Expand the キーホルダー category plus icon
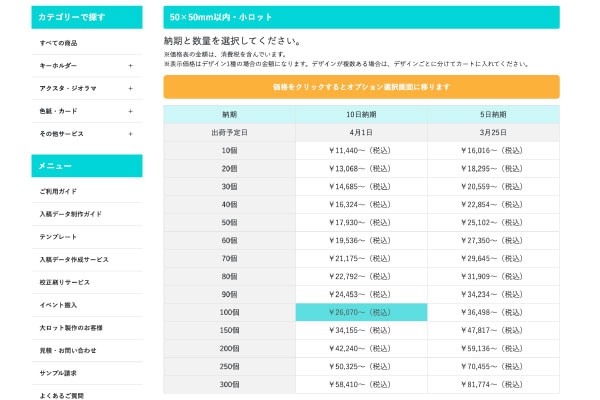 [x=130, y=66]
